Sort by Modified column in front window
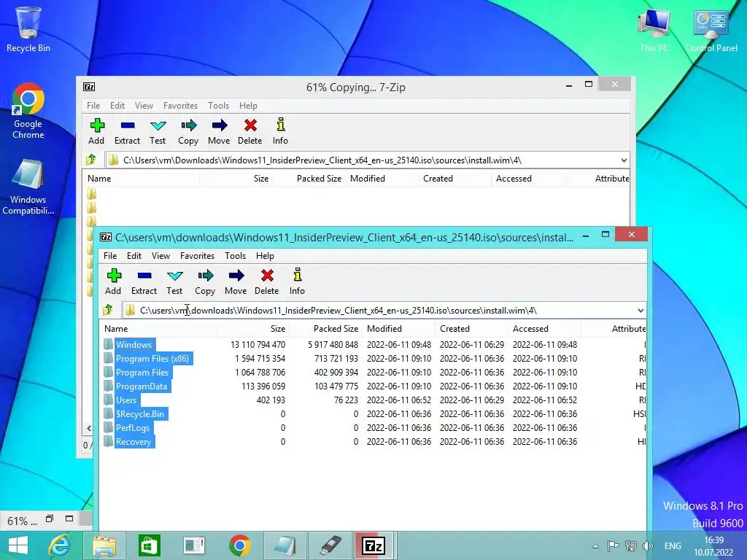 pos(398,329)
